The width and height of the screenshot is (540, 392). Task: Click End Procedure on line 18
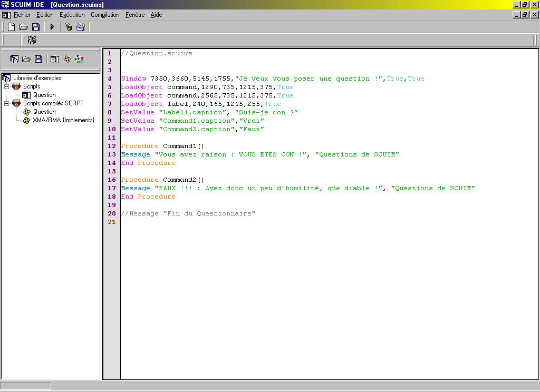[x=148, y=197]
